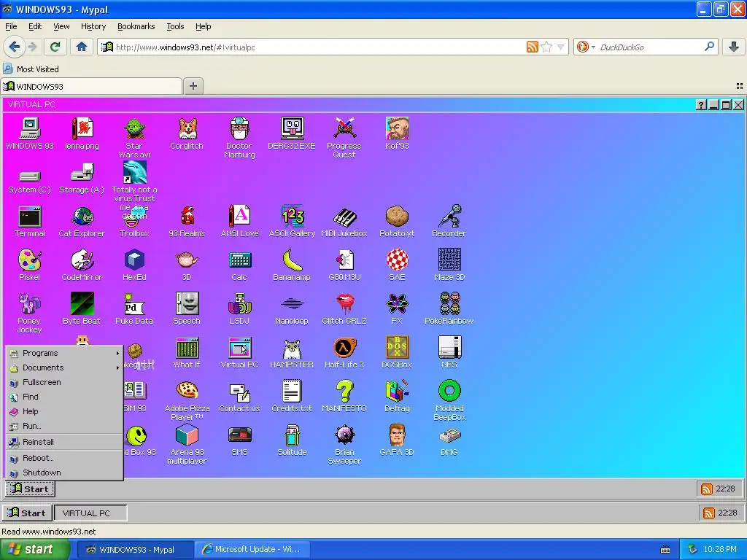Launch the Corglitch icon
747x560 pixels.
coord(187,134)
